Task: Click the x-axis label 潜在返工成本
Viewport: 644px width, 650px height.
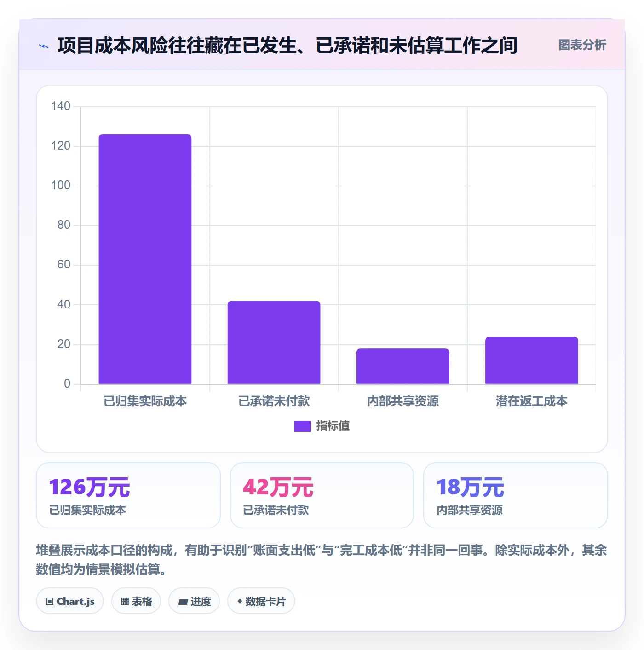Action: [x=531, y=401]
